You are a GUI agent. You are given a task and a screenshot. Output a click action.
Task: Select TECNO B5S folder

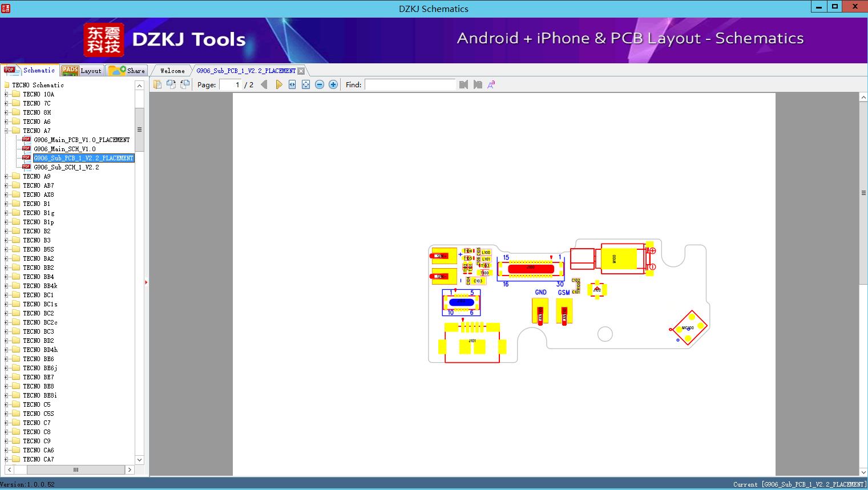38,249
